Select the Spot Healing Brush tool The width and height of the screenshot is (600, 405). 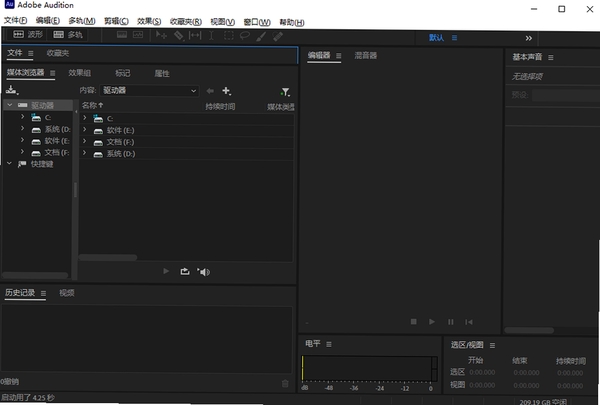click(278, 36)
